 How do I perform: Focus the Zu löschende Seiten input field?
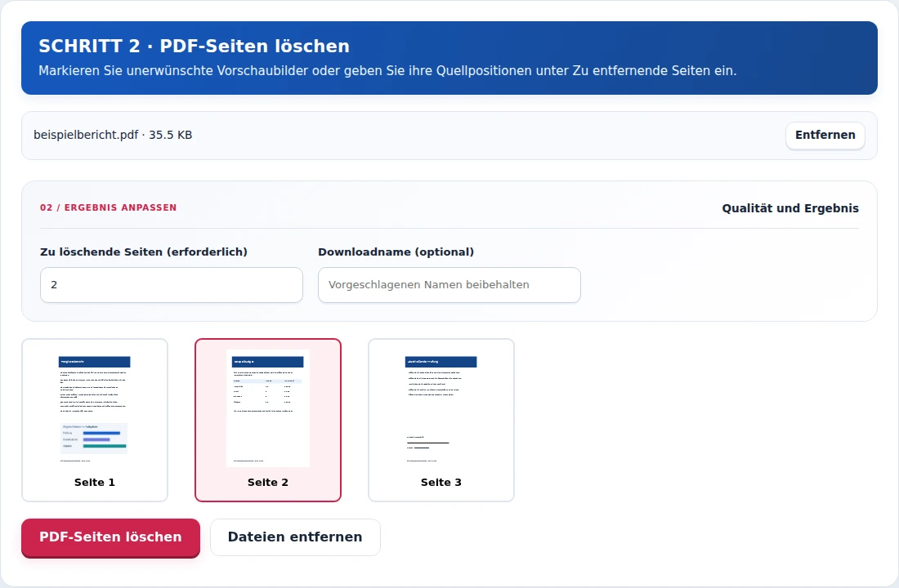172,285
